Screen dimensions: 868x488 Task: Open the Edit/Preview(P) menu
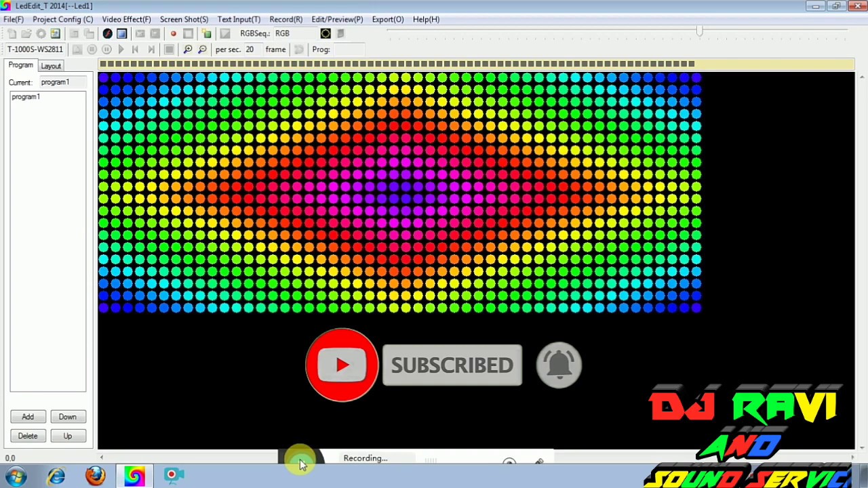click(337, 19)
